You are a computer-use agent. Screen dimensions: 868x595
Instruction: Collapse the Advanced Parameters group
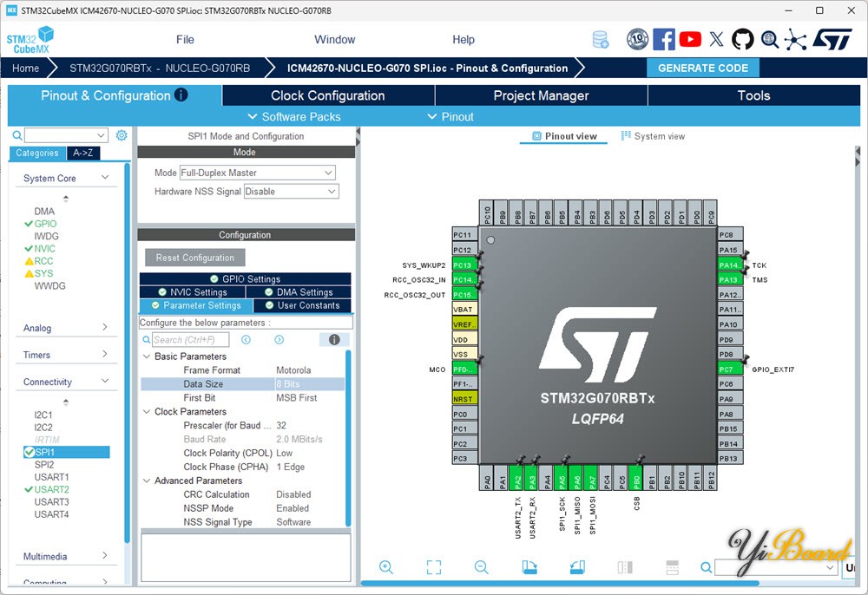147,481
